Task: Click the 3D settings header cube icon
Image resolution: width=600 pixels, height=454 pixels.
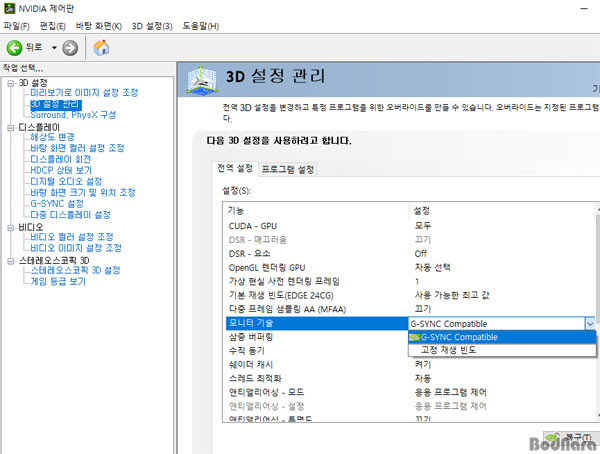Action: (x=202, y=80)
